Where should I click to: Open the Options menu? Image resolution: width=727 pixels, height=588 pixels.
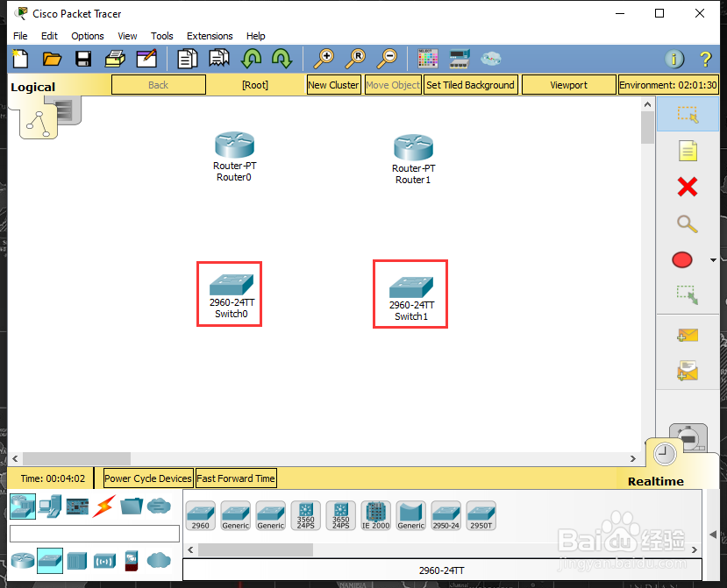(x=87, y=36)
